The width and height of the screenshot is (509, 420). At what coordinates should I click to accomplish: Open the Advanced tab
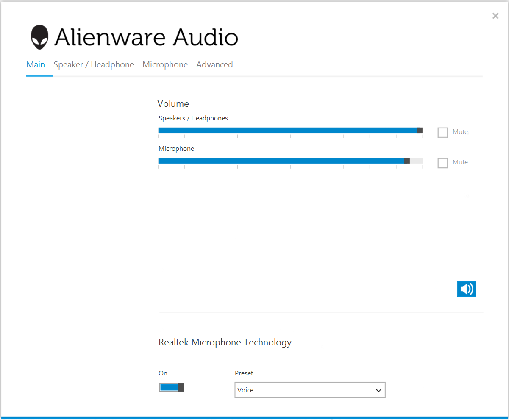click(x=214, y=65)
